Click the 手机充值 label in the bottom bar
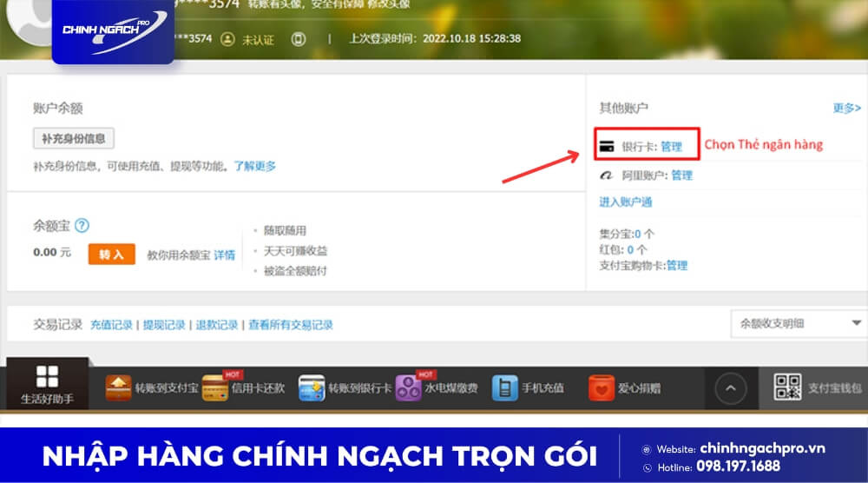The image size is (868, 483). point(542,388)
